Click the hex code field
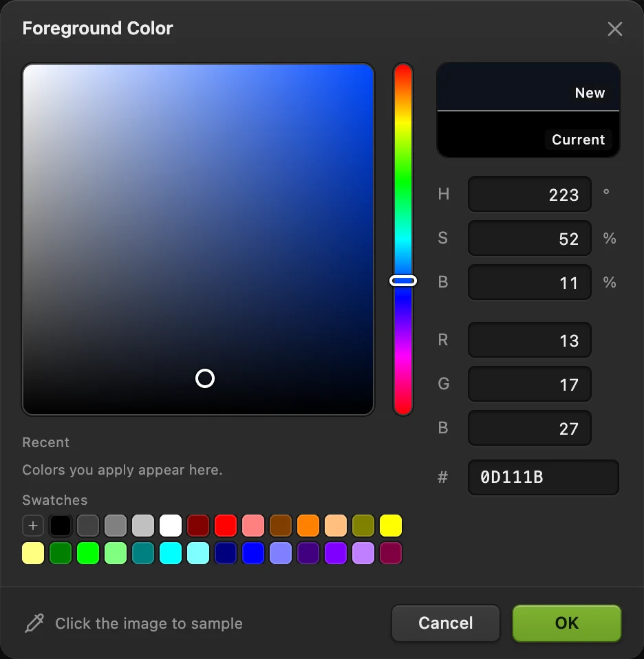The image size is (644, 659). tap(543, 477)
